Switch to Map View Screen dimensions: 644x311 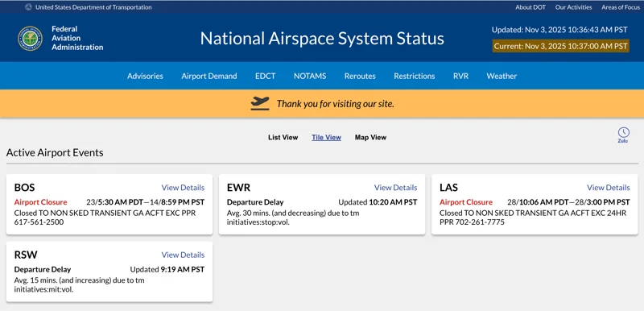(x=370, y=138)
